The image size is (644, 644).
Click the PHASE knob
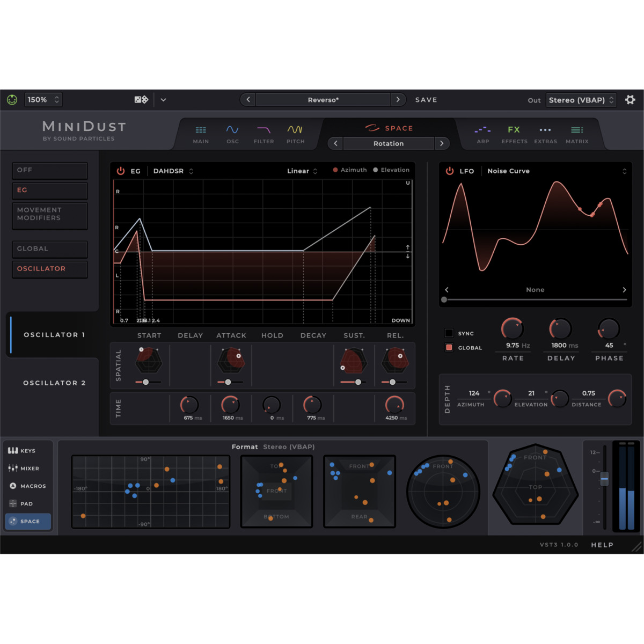tap(609, 328)
